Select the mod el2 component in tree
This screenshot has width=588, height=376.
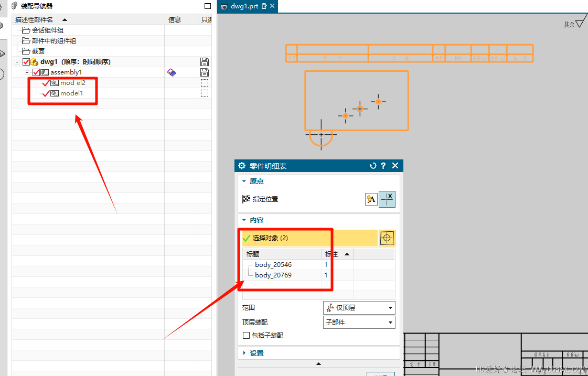pyautogui.click(x=73, y=83)
